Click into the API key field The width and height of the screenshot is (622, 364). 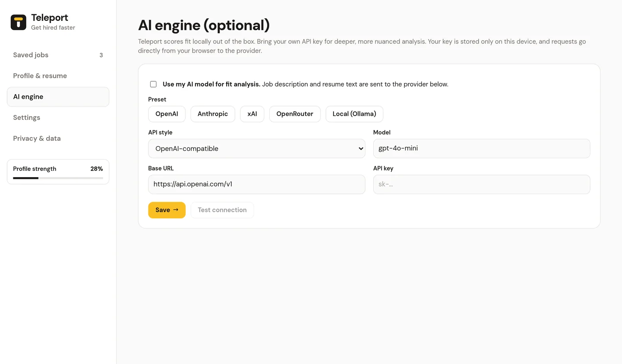point(482,184)
